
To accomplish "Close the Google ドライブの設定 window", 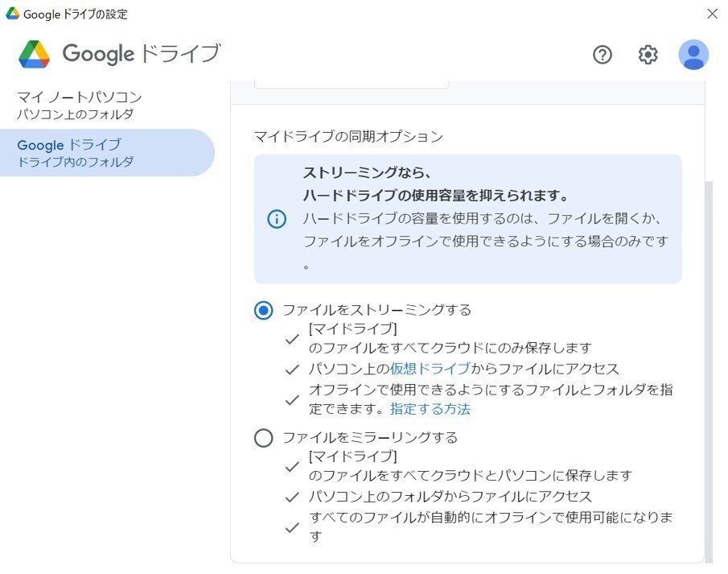I will pos(712,14).
